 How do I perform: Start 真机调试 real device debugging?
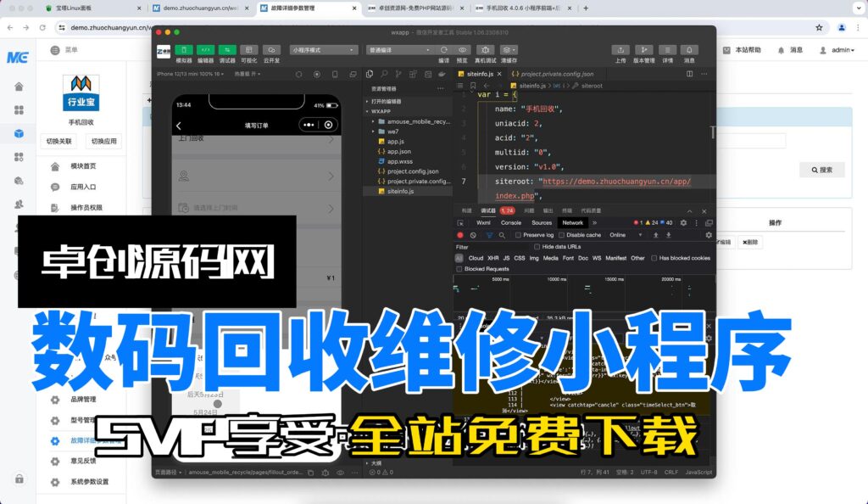coord(486,50)
